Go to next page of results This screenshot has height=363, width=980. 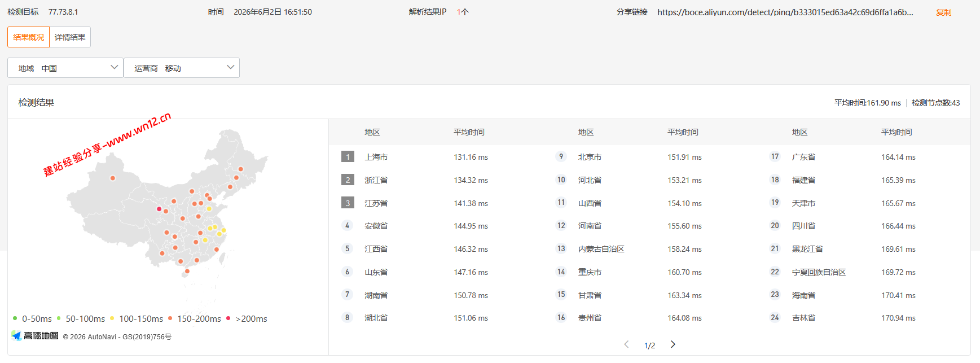click(x=673, y=344)
